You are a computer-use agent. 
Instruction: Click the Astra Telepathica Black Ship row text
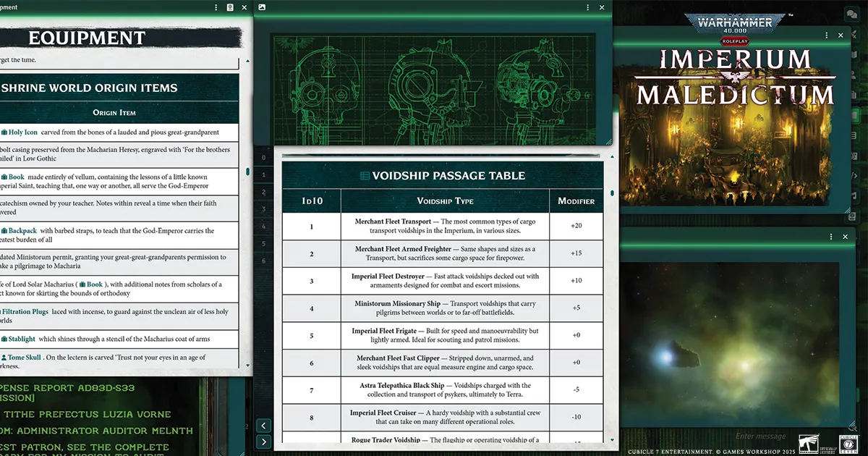click(x=446, y=391)
